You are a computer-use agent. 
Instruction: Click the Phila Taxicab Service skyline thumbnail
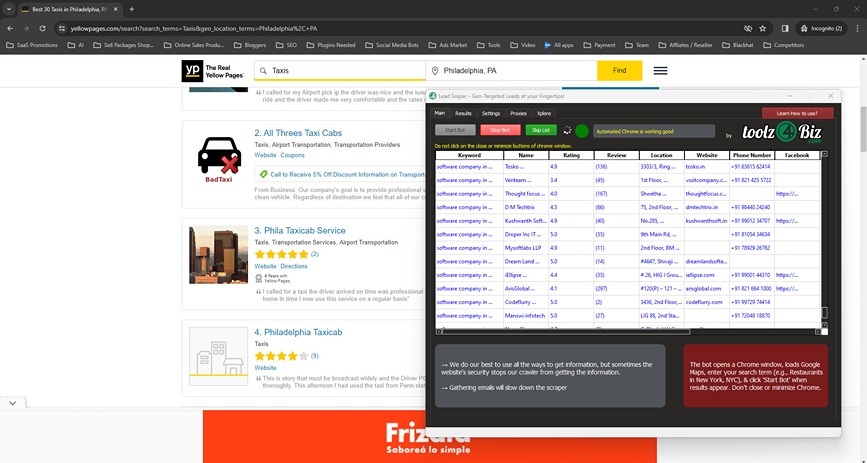[x=218, y=254]
